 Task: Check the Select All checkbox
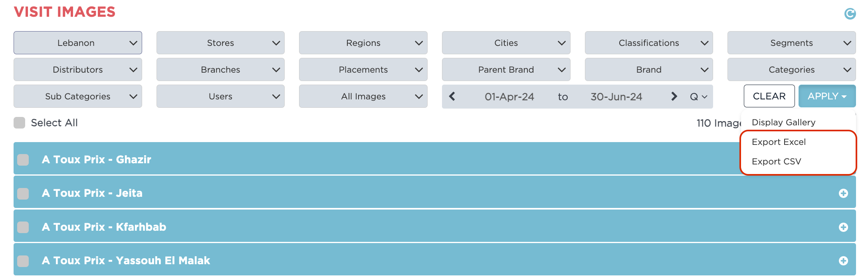click(20, 123)
